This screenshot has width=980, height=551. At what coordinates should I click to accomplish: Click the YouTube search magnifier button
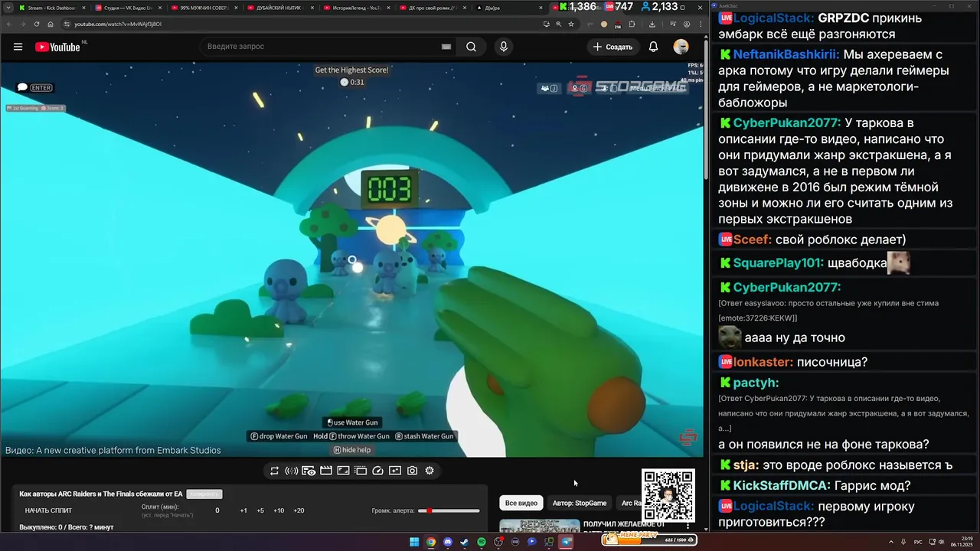(x=471, y=47)
